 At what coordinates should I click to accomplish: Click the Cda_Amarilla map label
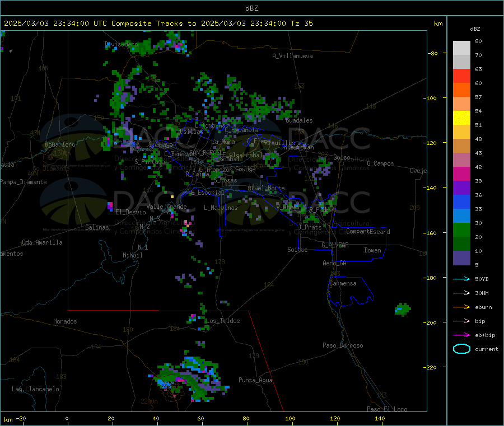click(42, 242)
